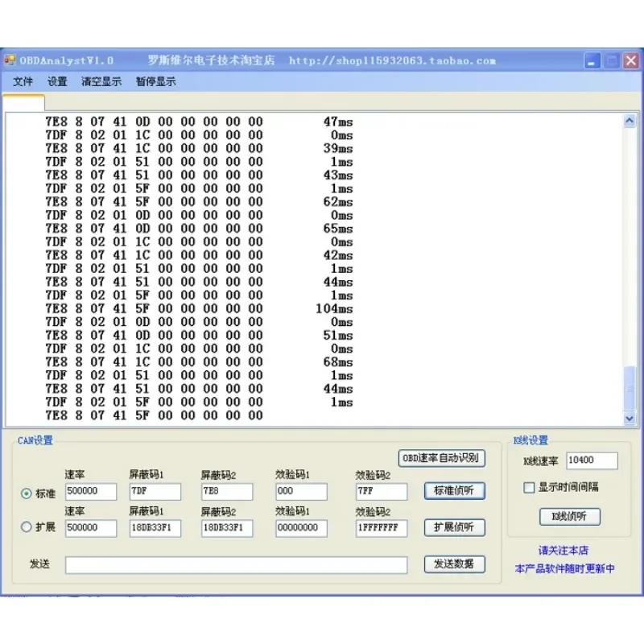The height and width of the screenshot is (644, 644).
Task: Click the 43ms time value in the log
Action: (338, 175)
